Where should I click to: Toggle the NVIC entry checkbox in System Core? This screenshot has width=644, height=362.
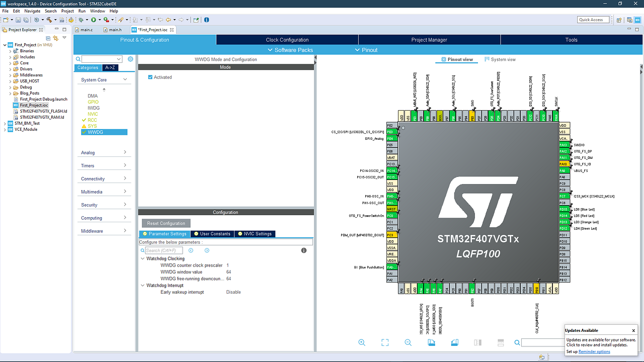point(84,114)
